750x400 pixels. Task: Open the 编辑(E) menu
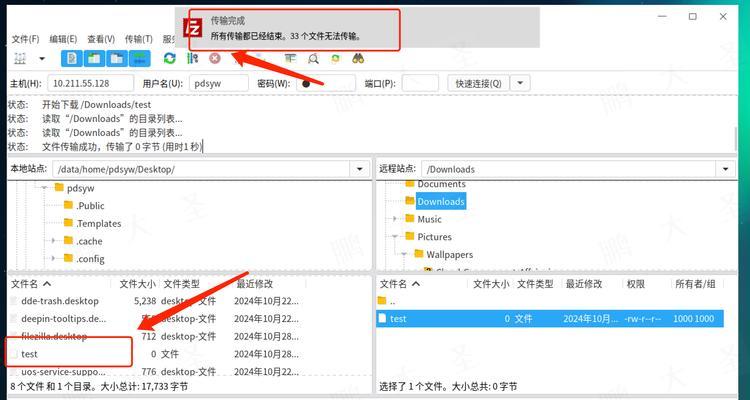63,39
